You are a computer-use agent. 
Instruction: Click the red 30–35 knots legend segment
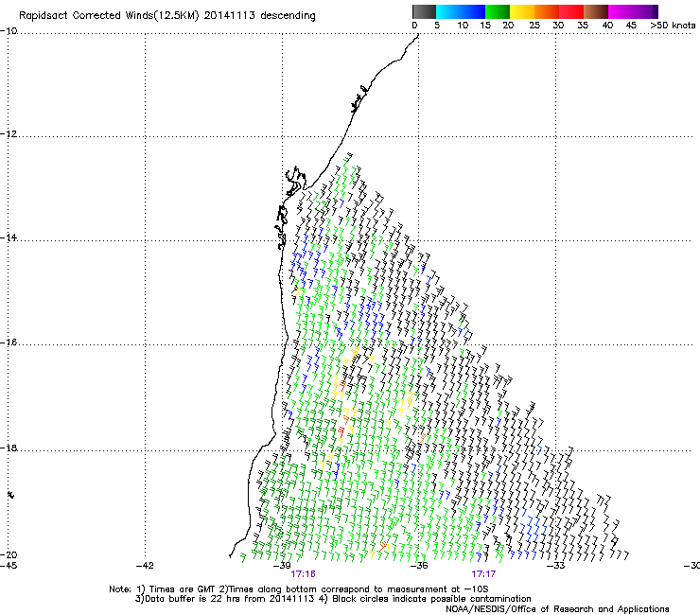pos(571,11)
